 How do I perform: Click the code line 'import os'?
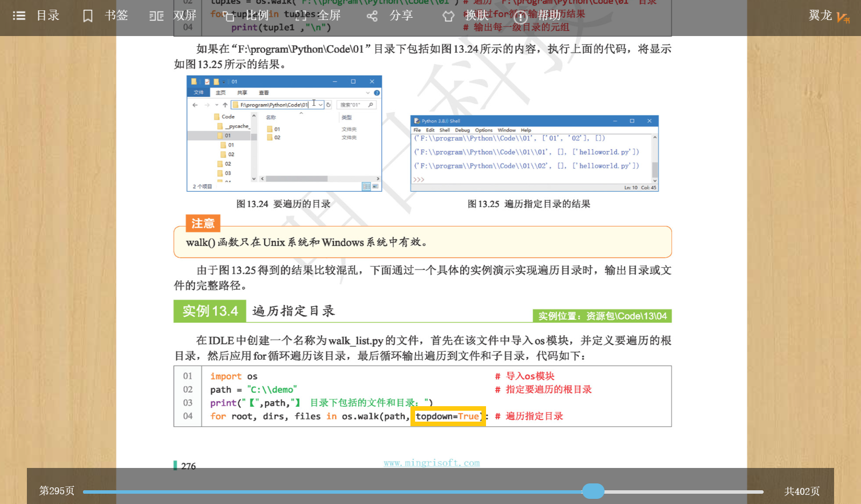click(x=234, y=376)
